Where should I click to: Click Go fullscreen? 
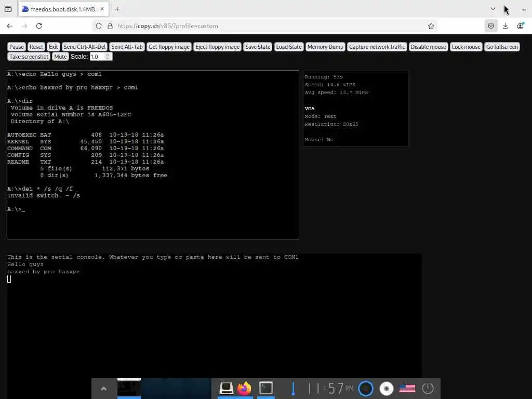tap(502, 47)
